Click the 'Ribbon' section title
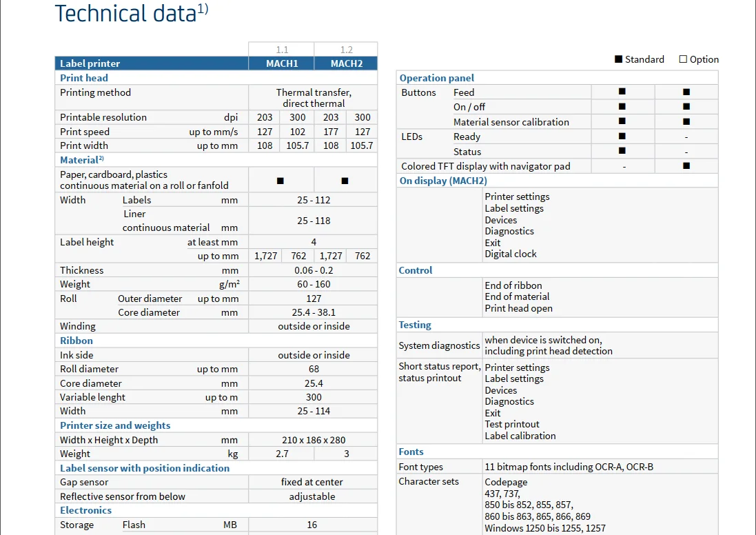The image size is (756, 535). pyautogui.click(x=76, y=340)
